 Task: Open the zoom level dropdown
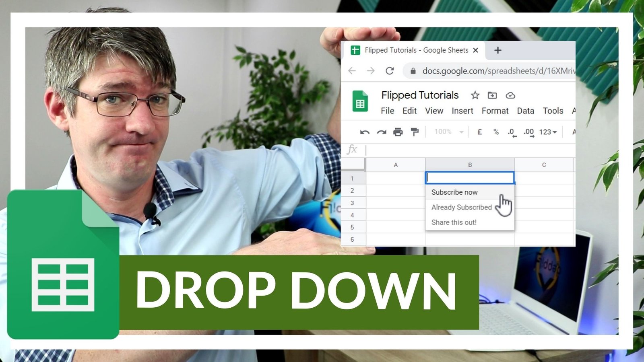tap(446, 132)
